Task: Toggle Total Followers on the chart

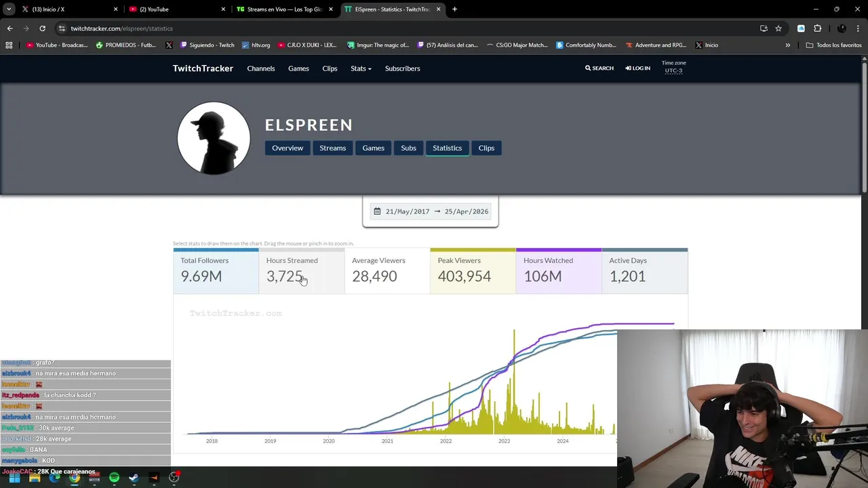Action: click(x=216, y=271)
